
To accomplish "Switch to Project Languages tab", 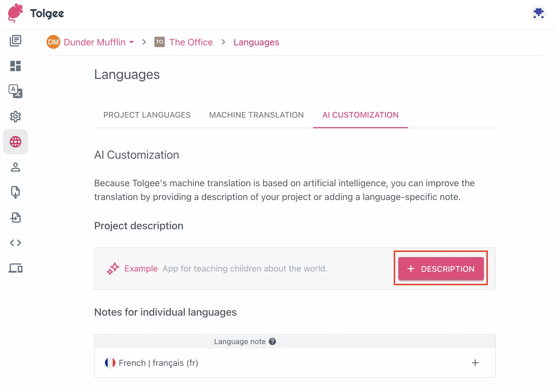I will (147, 115).
